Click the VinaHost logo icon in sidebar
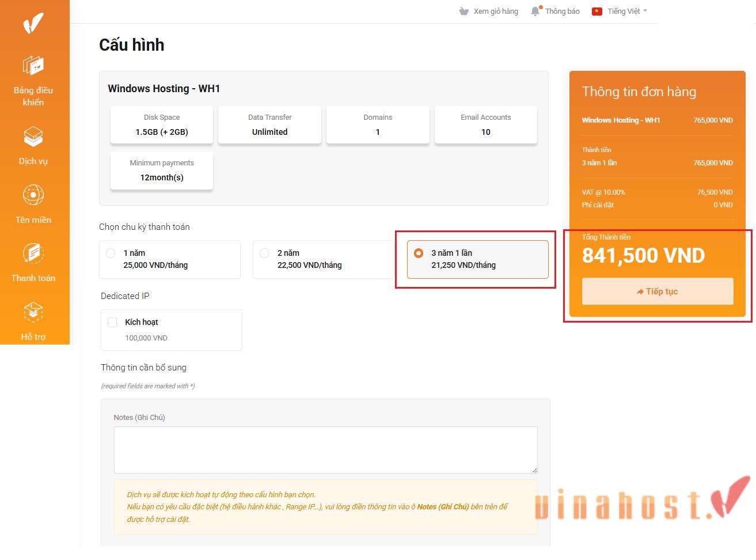The image size is (756, 560). click(x=33, y=23)
